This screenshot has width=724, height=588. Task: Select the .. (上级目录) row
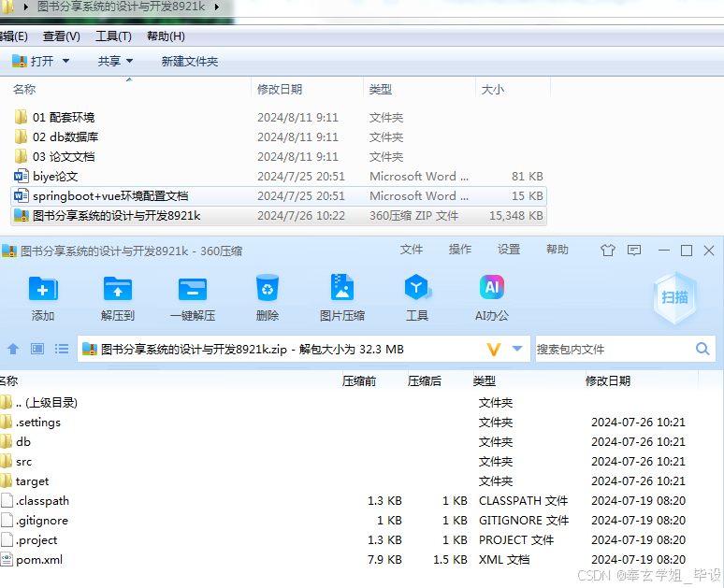click(x=351, y=403)
